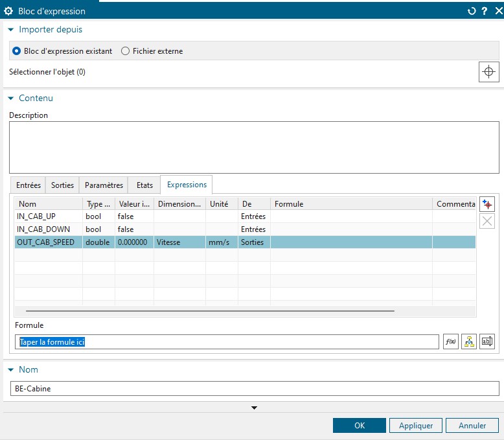This screenshot has width=504, height=440.
Task: Click the Dimension... column header
Action: coord(179,204)
